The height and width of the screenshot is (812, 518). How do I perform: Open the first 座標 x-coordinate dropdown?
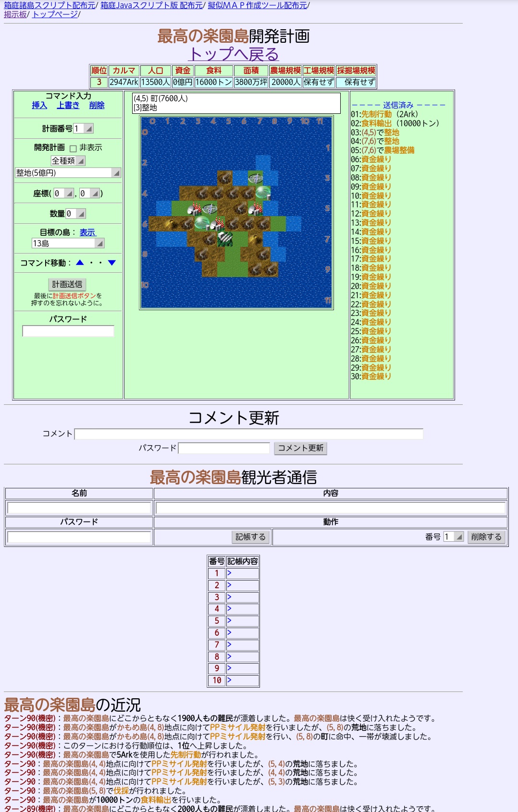click(x=64, y=194)
